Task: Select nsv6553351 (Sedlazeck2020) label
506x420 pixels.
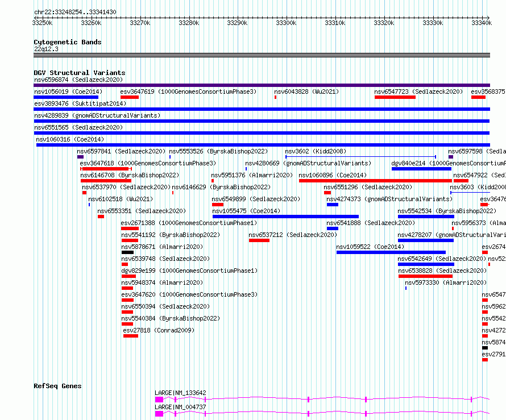Action: tap(142, 211)
